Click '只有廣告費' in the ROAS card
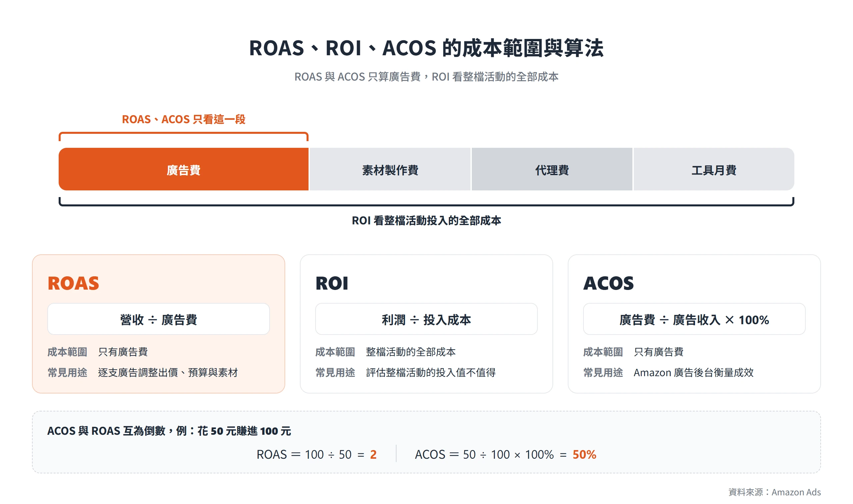The height and width of the screenshot is (504, 853). [123, 352]
